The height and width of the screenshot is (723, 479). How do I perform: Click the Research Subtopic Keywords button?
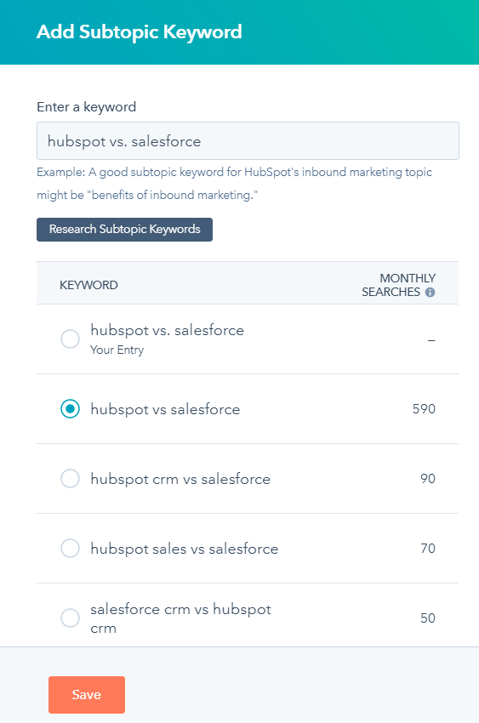point(124,229)
